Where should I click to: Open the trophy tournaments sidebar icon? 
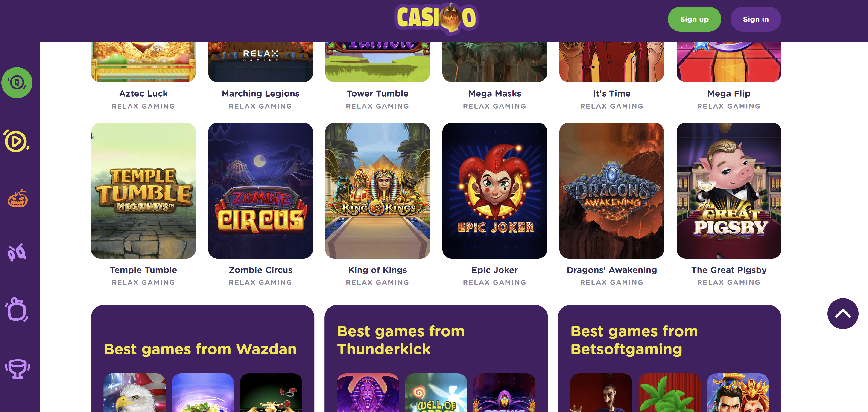tap(17, 369)
